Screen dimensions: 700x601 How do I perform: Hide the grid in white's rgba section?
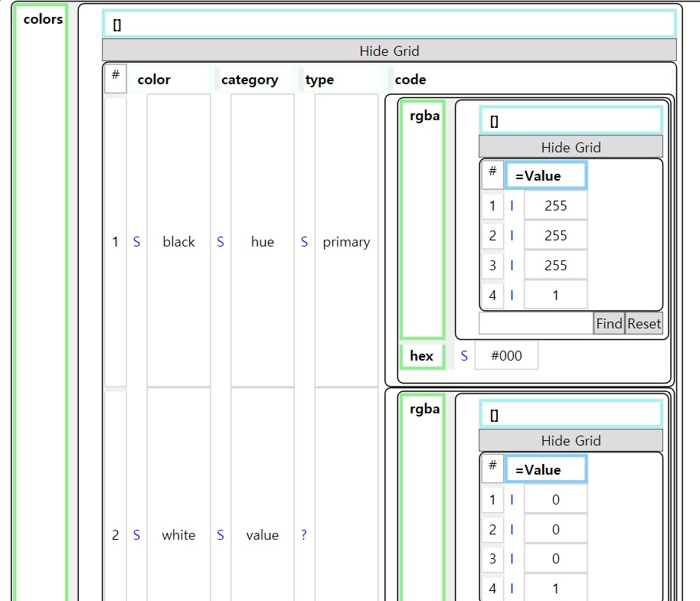pyautogui.click(x=571, y=440)
